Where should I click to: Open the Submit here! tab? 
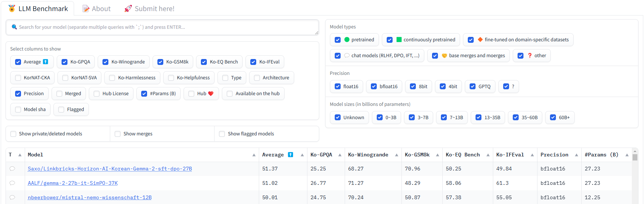(x=149, y=8)
